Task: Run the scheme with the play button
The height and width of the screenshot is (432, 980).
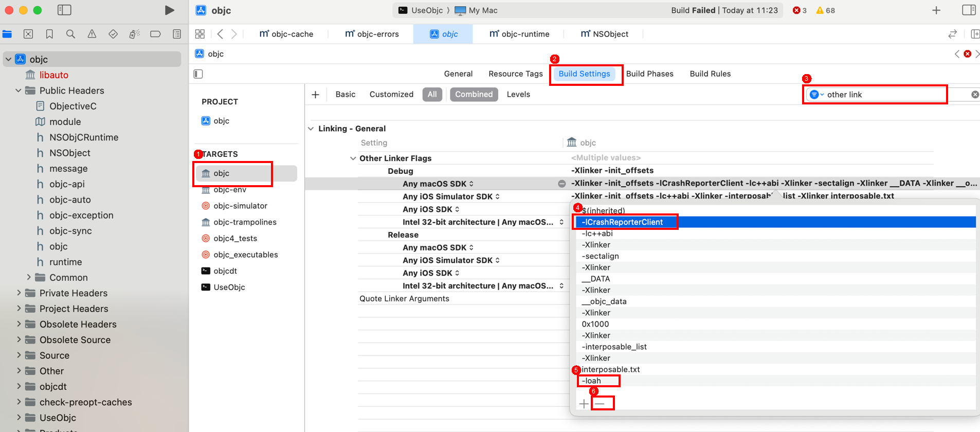Action: point(169,10)
